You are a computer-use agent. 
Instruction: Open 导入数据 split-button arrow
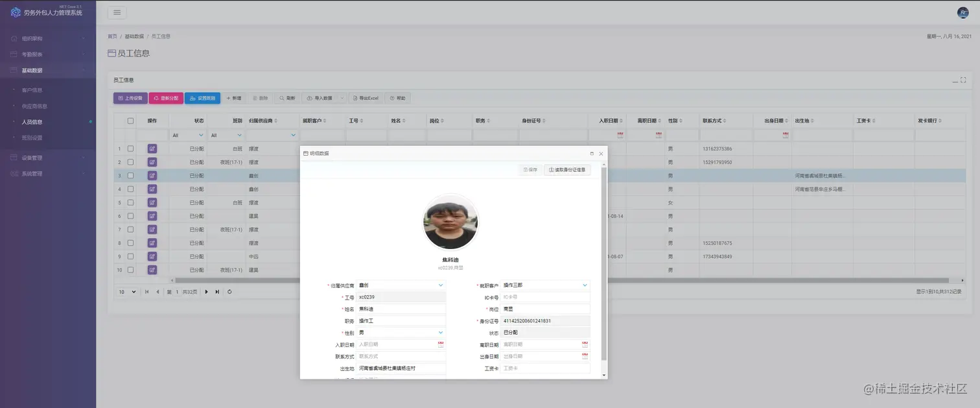[x=342, y=98]
